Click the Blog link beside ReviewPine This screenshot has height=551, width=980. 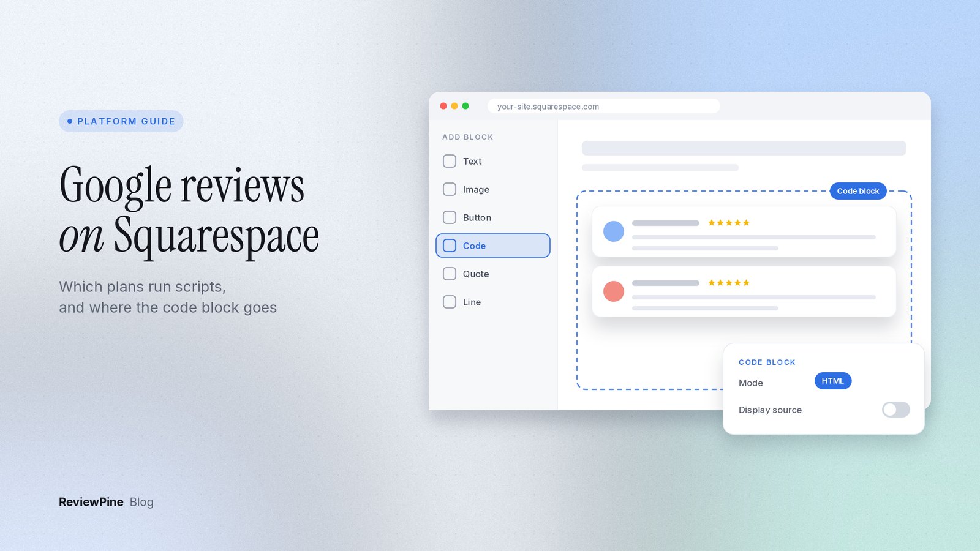141,502
